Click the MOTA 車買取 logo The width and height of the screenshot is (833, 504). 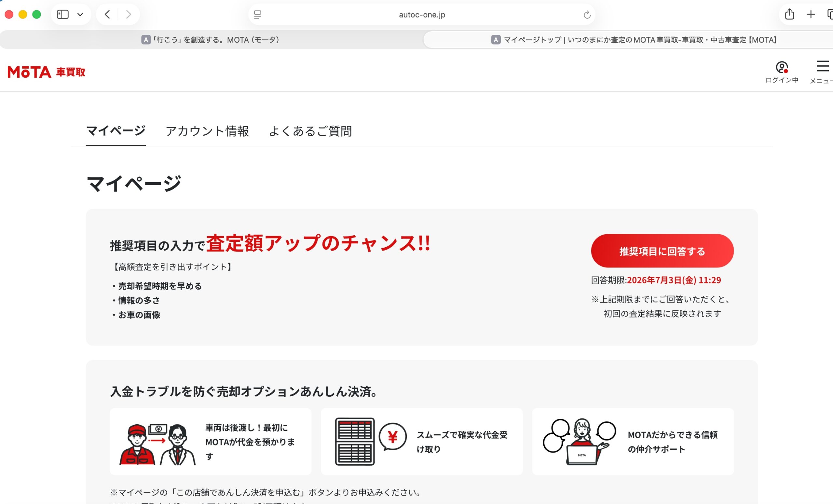pos(46,72)
